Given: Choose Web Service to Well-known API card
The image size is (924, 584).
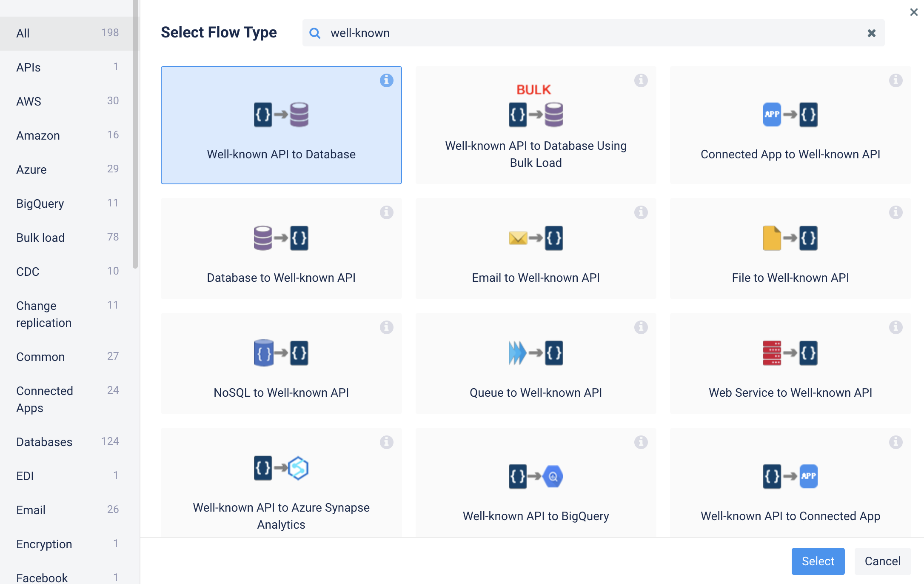Looking at the screenshot, I should (790, 364).
